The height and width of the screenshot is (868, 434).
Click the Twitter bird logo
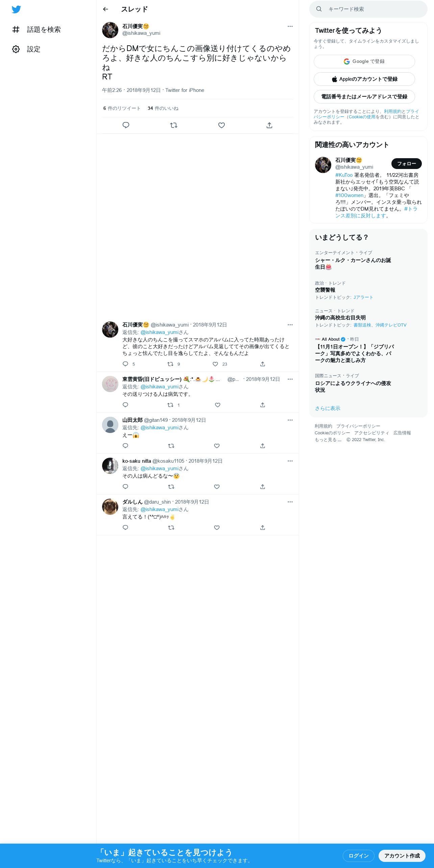[x=16, y=9]
